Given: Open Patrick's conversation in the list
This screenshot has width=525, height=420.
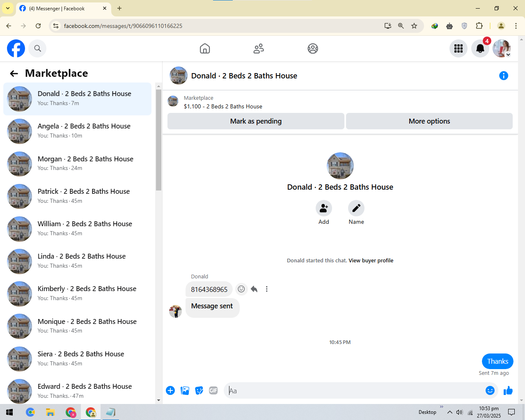Looking at the screenshot, I should 77,196.
